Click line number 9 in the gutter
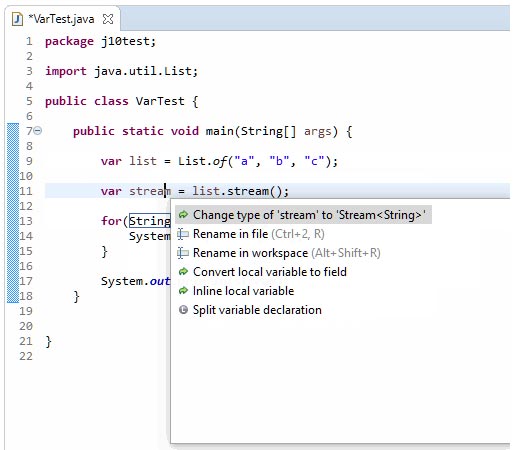Screen dimensions: 515x450 (29, 161)
